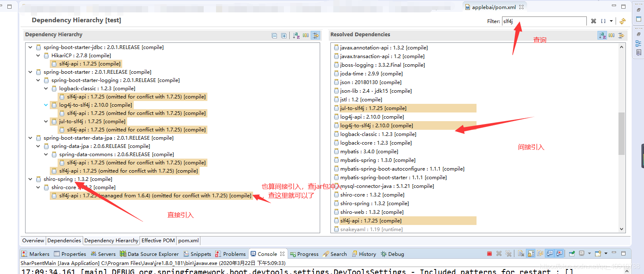Collapse spring-boot-starter 2.0.1.RELEASE node
The height and width of the screenshot is (274, 644).
coord(30,72)
